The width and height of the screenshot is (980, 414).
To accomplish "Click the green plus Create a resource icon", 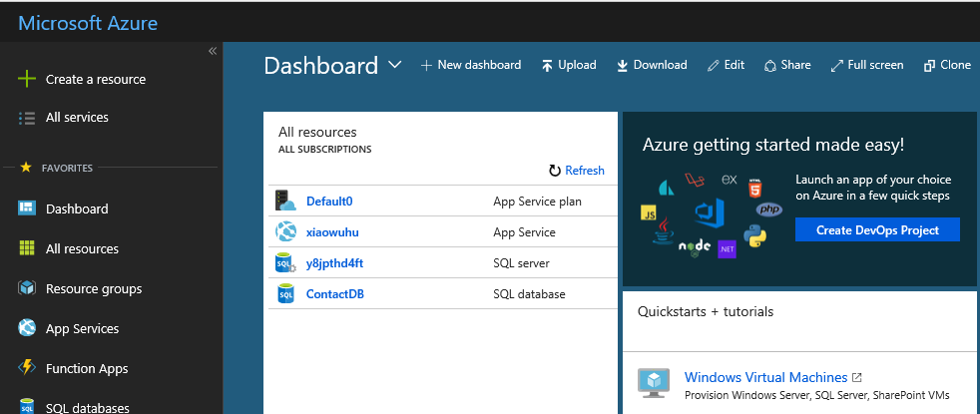I will click(27, 79).
